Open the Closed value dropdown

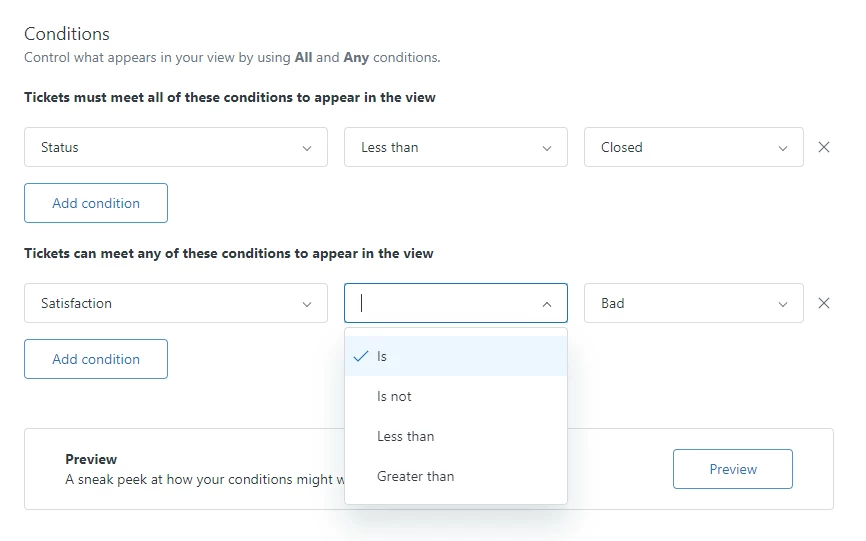[693, 147]
